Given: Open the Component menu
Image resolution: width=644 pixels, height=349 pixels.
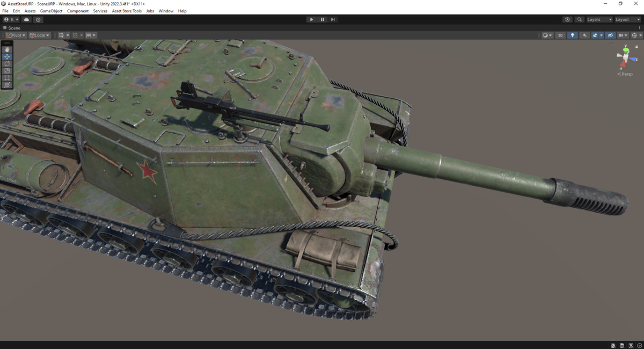Looking at the screenshot, I should pyautogui.click(x=78, y=11).
